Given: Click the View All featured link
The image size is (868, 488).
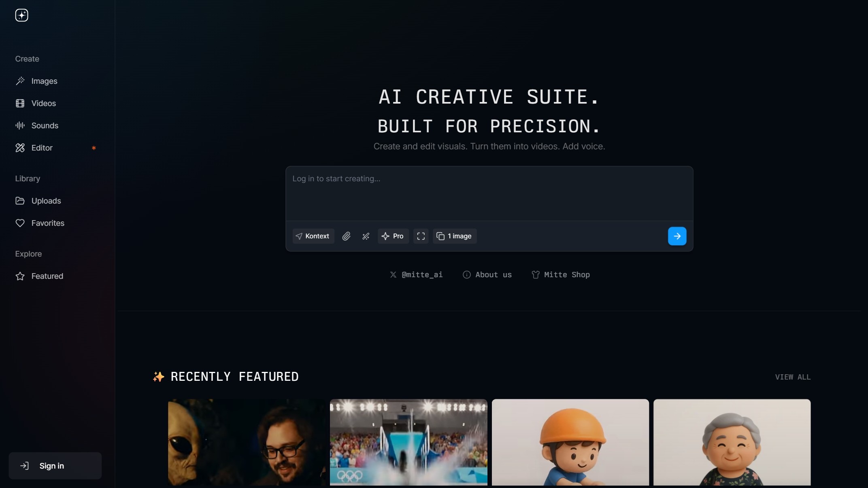Looking at the screenshot, I should [x=792, y=377].
